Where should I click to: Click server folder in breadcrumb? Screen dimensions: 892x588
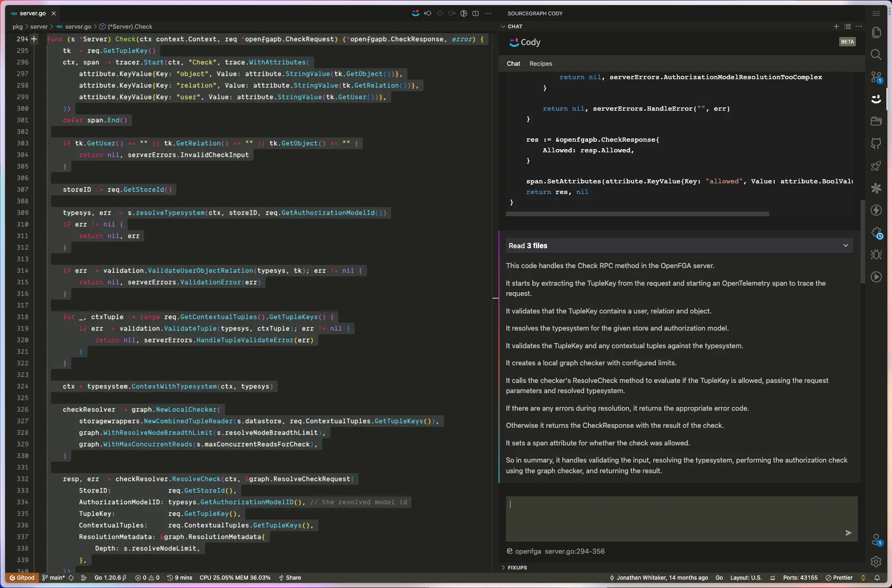39,27
